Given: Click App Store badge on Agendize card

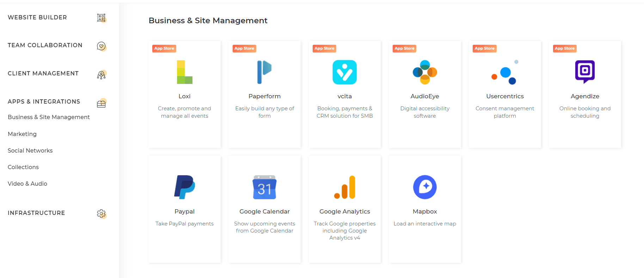Looking at the screenshot, I should click(x=565, y=49).
